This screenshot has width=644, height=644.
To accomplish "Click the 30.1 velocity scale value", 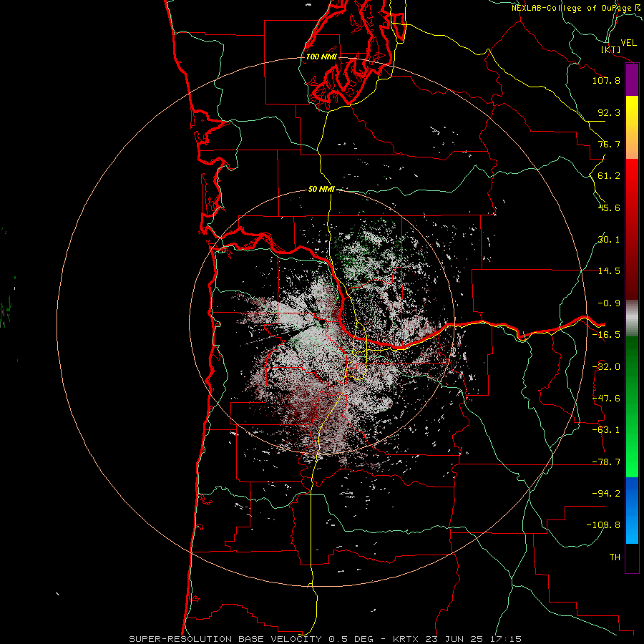I will point(609,240).
